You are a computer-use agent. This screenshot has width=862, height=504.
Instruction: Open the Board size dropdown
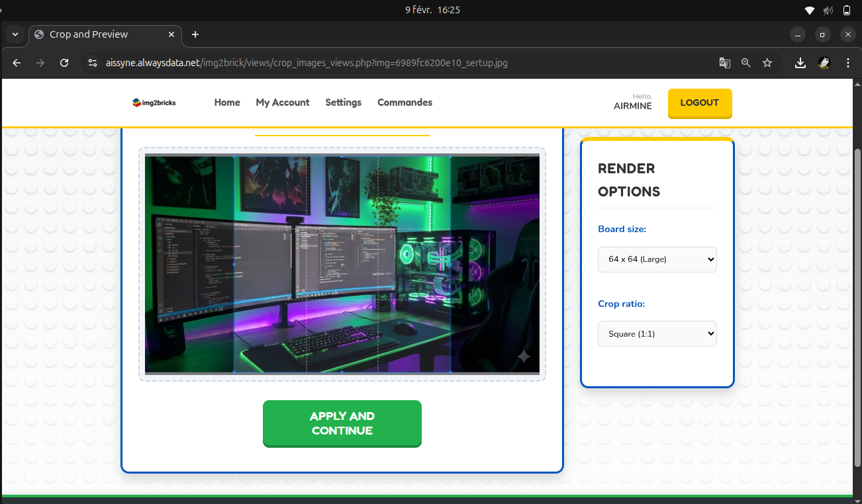657,259
